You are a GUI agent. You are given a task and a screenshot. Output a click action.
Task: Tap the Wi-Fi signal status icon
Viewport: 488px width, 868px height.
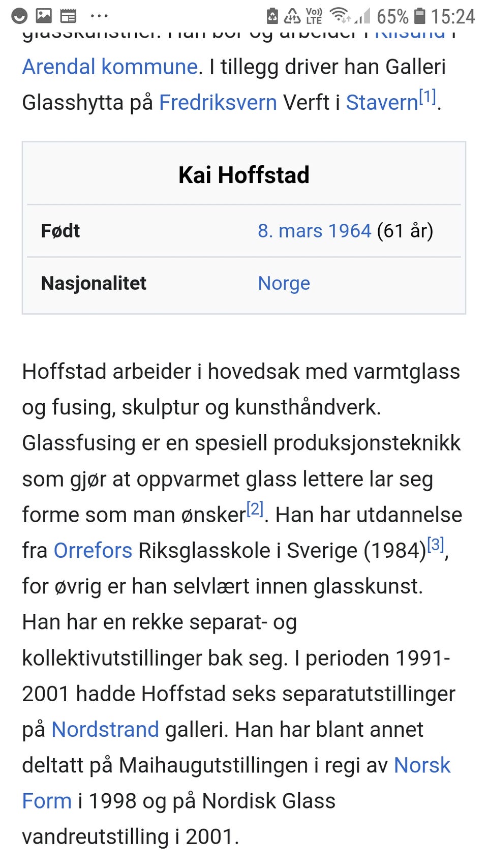tap(340, 16)
